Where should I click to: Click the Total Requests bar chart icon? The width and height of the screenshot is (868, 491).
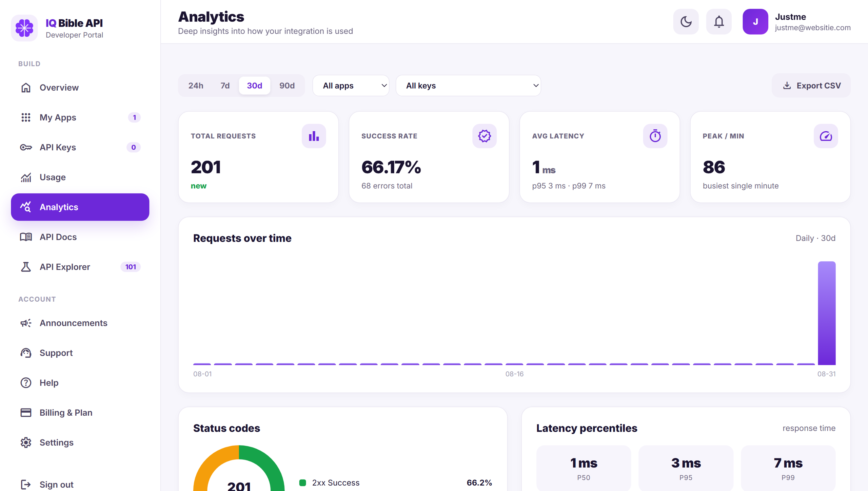314,136
